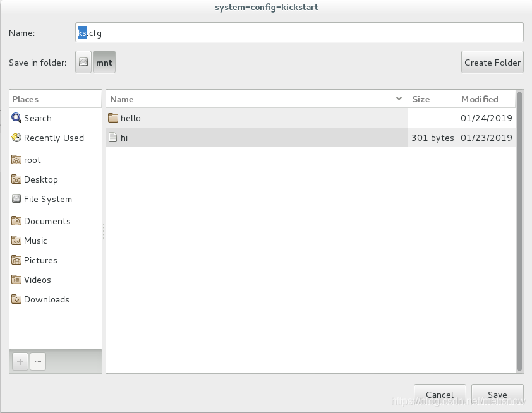
Task: Go to the root place label
Action: pos(32,160)
